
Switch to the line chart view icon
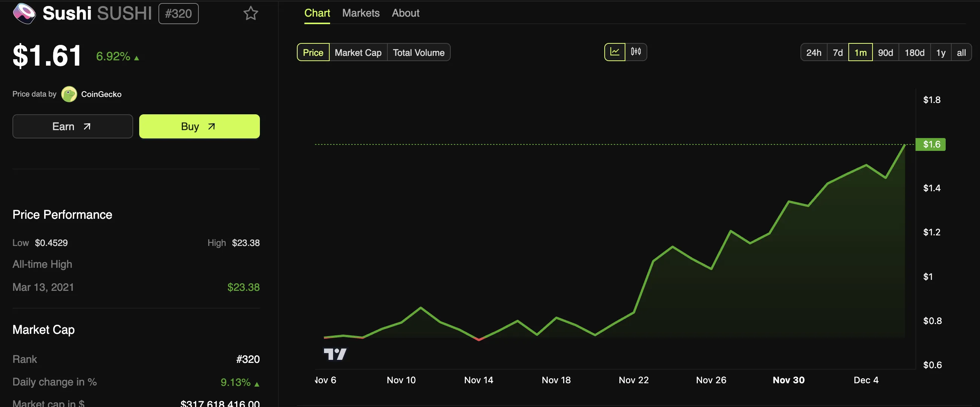[614, 52]
